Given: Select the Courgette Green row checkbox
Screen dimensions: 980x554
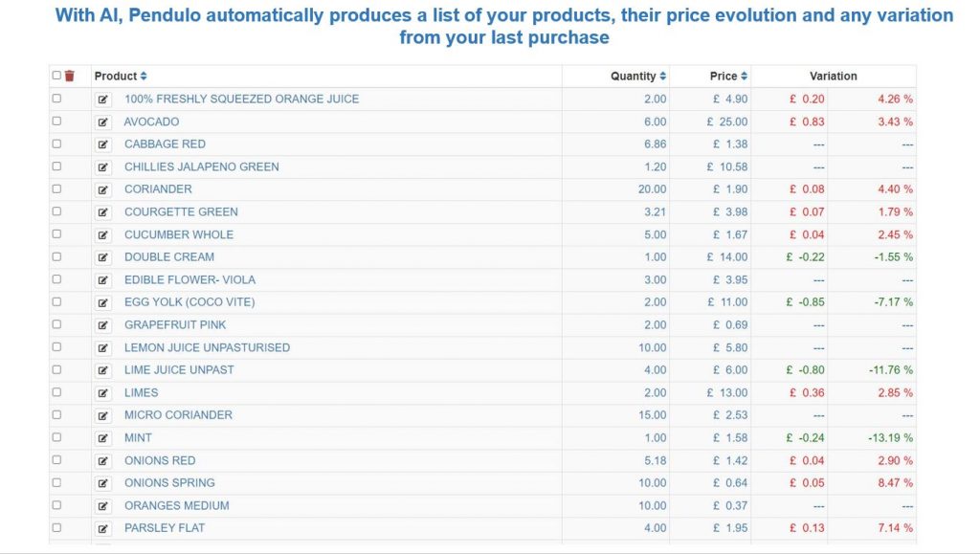Looking at the screenshot, I should click(56, 211).
